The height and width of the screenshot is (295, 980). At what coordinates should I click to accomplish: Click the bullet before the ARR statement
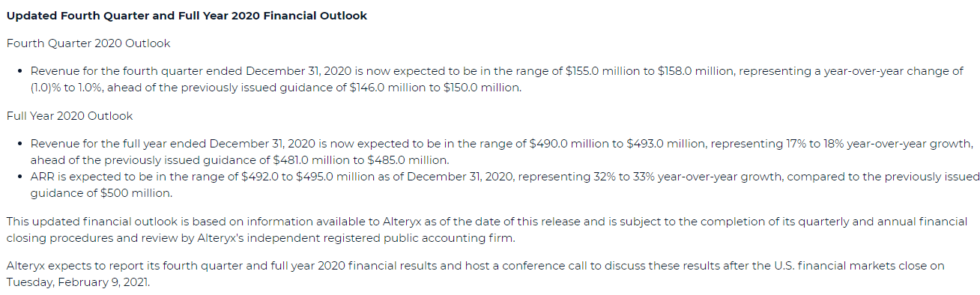pyautogui.click(x=19, y=177)
